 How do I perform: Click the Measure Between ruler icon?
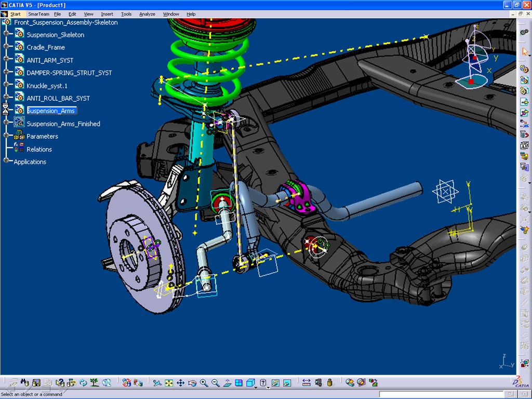pyautogui.click(x=306, y=383)
